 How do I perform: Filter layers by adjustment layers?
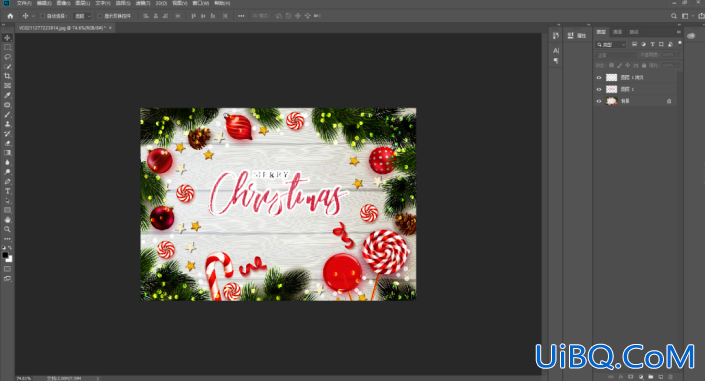(x=643, y=44)
